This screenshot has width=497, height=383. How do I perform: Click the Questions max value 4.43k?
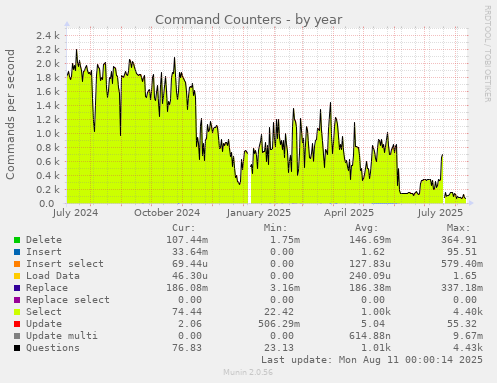(468, 348)
